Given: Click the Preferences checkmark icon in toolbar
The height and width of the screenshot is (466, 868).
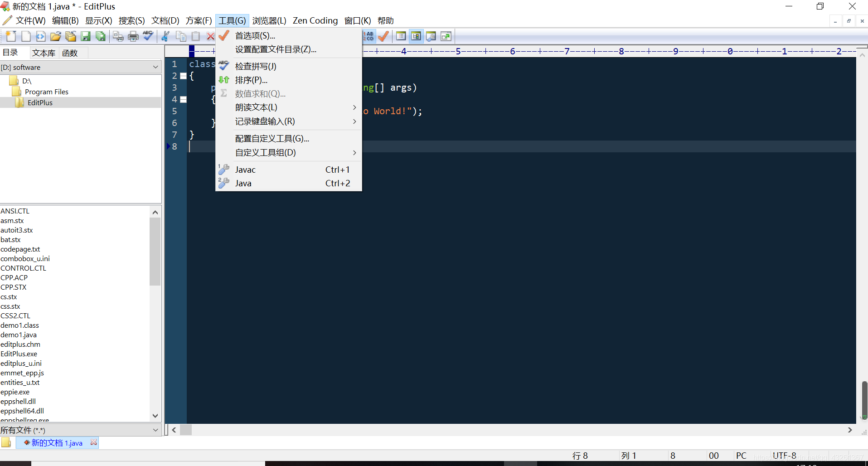Looking at the screenshot, I should coord(383,36).
